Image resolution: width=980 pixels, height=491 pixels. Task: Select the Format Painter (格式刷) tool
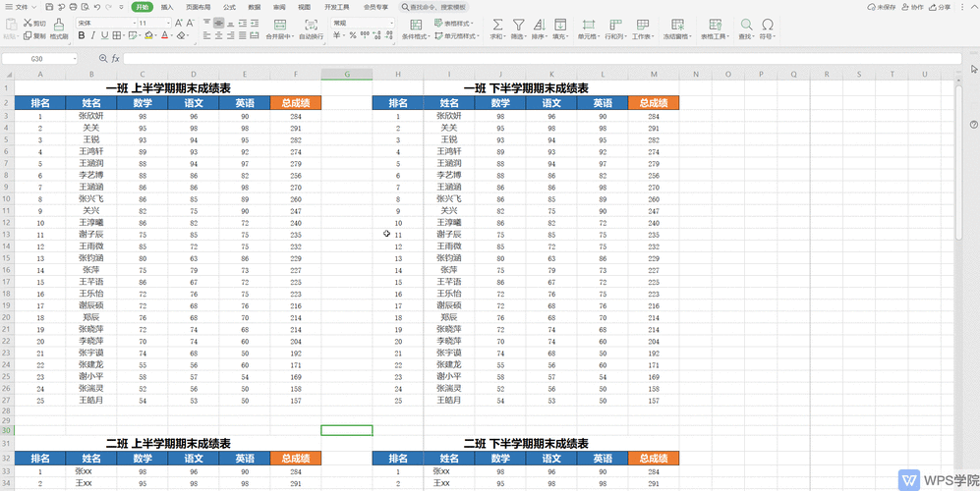[x=59, y=29]
